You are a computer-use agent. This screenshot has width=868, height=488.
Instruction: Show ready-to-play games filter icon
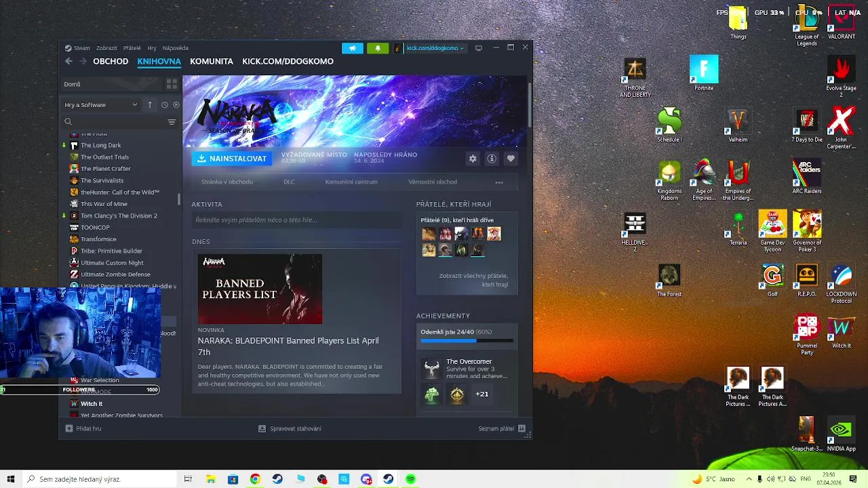tap(176, 105)
